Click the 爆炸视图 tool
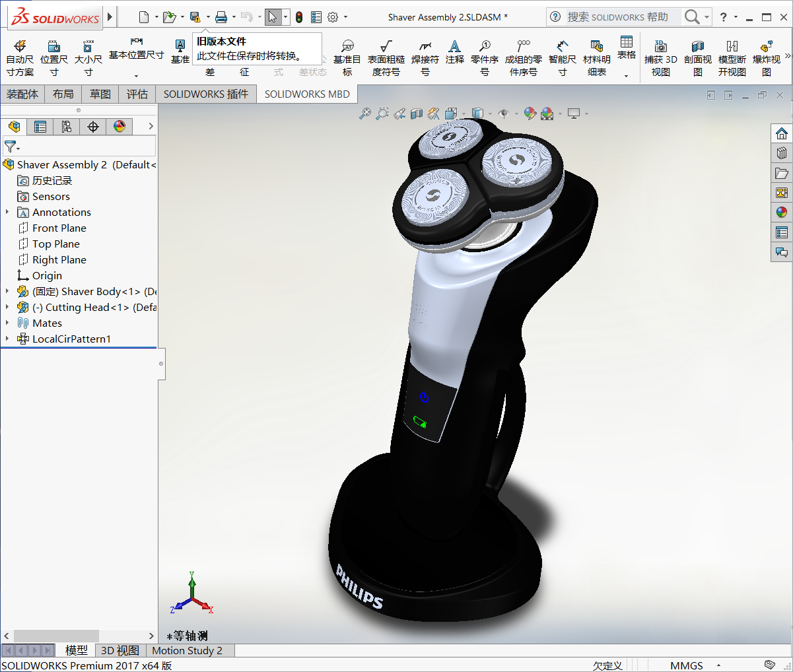Image resolution: width=793 pixels, height=672 pixels. (767, 58)
